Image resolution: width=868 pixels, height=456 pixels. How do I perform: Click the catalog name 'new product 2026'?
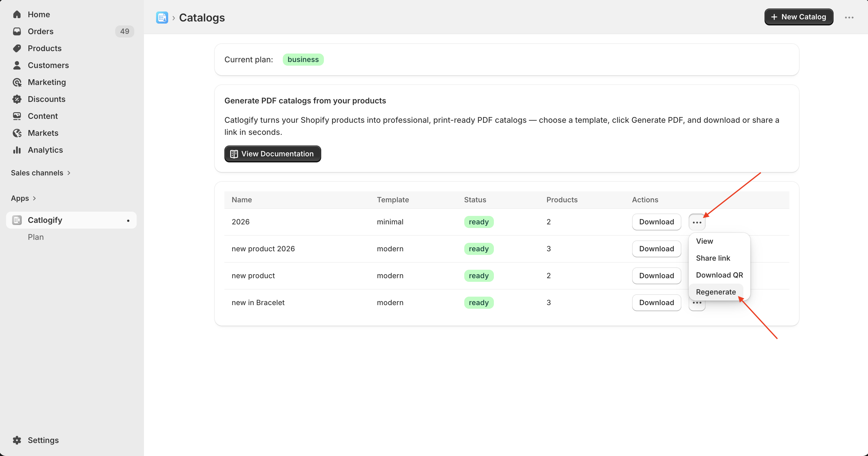tap(263, 249)
